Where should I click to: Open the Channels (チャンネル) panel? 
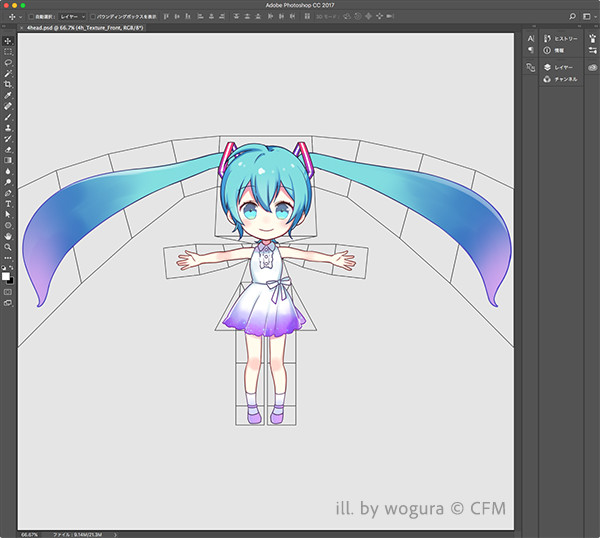coord(561,79)
